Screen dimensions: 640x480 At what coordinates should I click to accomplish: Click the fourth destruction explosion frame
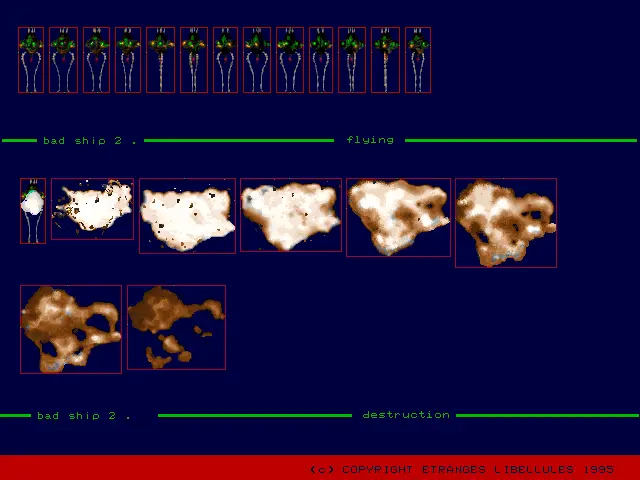(x=291, y=215)
